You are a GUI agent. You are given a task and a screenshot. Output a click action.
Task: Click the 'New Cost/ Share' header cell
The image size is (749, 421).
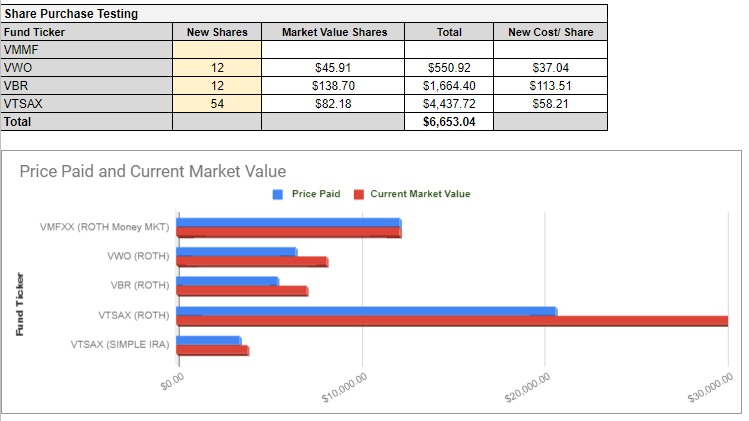pos(550,32)
